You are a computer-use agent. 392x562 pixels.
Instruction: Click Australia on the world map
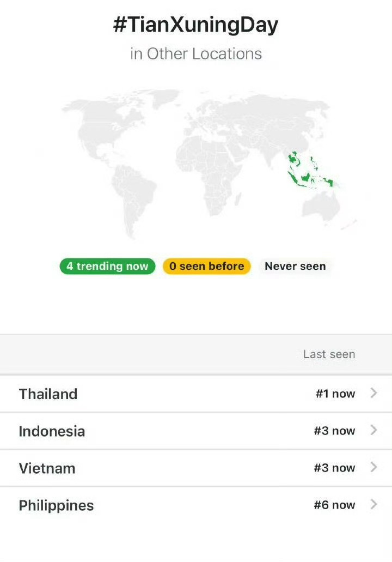[321, 204]
